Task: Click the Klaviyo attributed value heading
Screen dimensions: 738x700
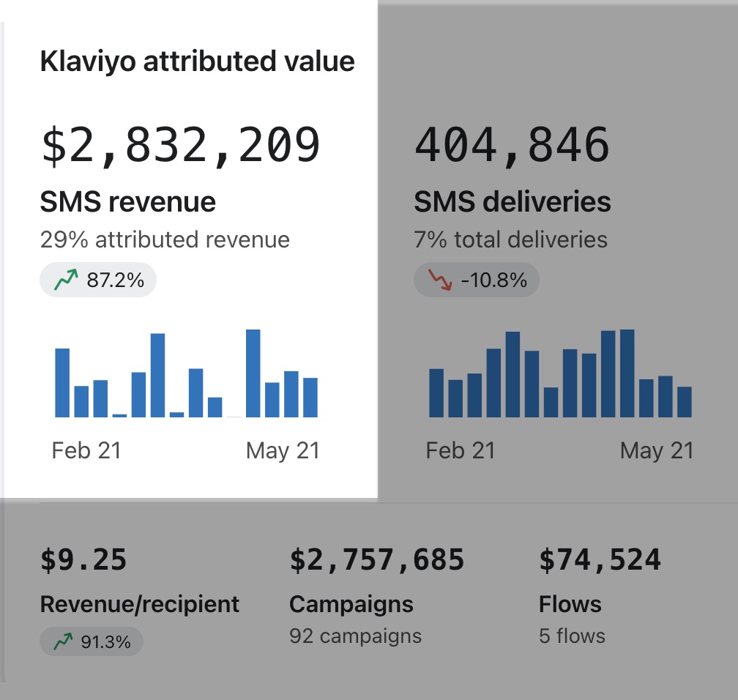Action: coord(198,62)
